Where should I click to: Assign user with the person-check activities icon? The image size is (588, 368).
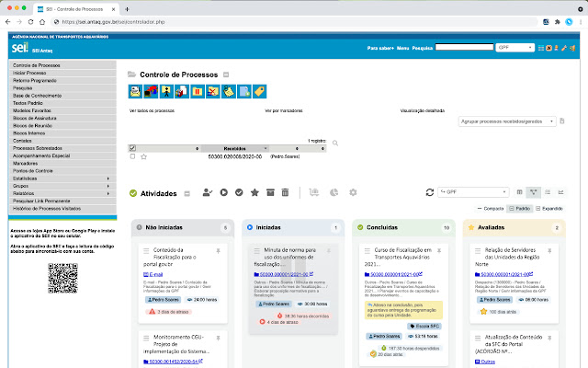pos(208,192)
